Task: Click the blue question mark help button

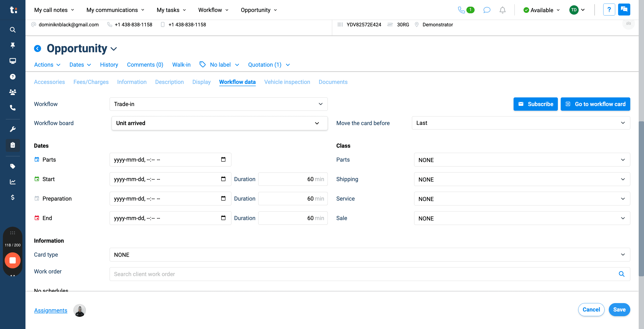Action: click(x=609, y=10)
